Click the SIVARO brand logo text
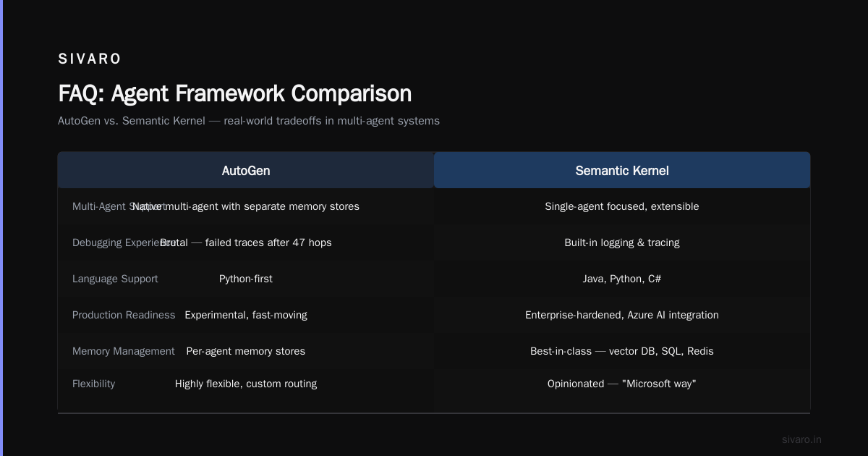 (90, 59)
